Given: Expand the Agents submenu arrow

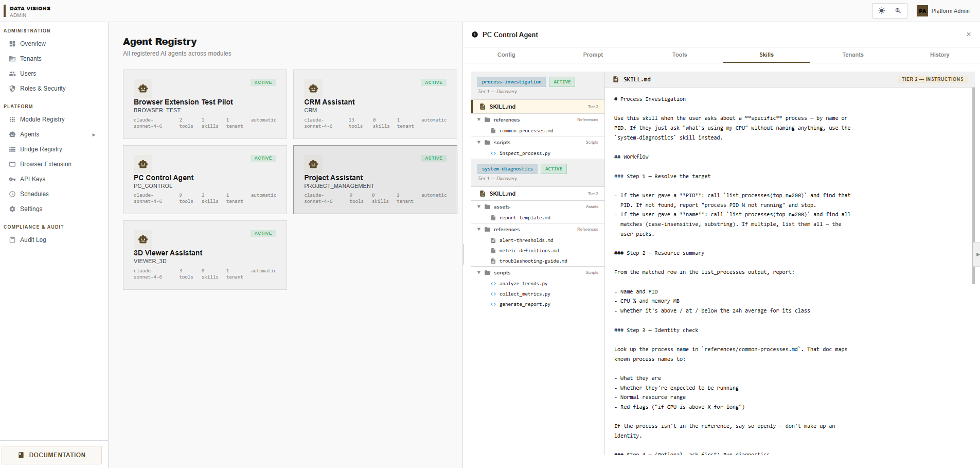Looking at the screenshot, I should [94, 135].
